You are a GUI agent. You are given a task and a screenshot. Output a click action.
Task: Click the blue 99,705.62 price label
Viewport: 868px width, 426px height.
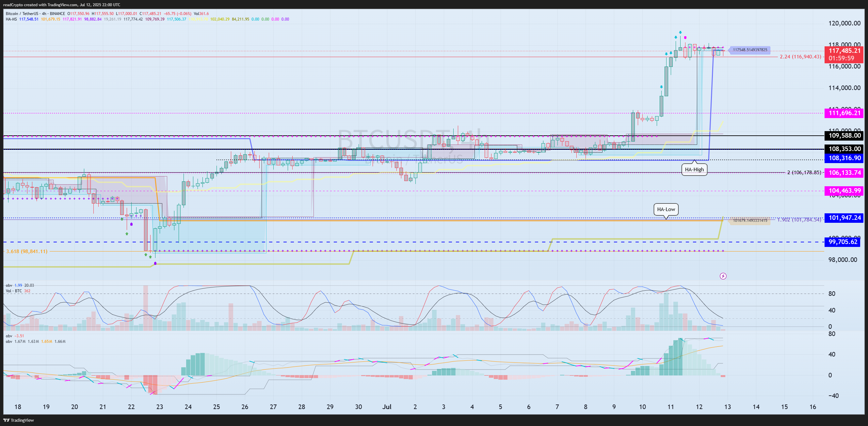[843, 242]
